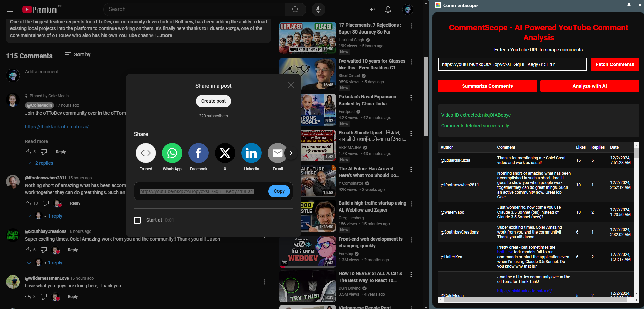Like the pinned @ColeMedin comment
This screenshot has height=309, width=644.
tap(28, 152)
